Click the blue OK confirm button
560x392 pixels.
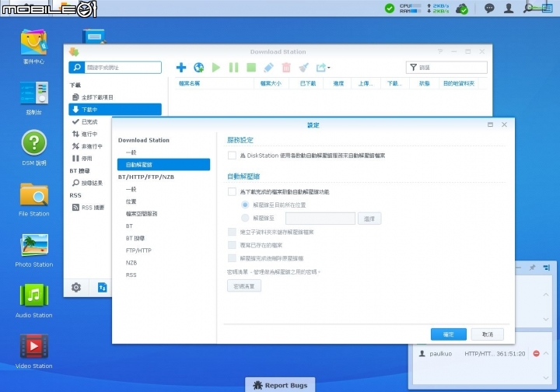(449, 334)
